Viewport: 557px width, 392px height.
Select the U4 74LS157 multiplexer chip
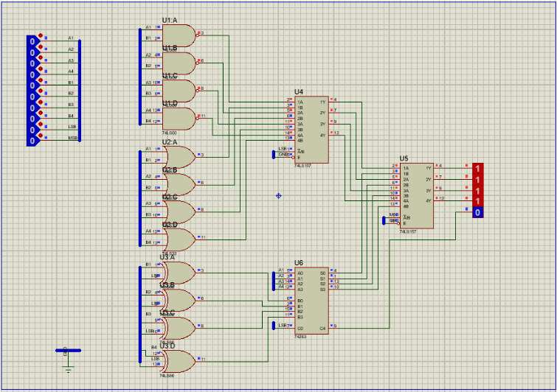pos(312,130)
